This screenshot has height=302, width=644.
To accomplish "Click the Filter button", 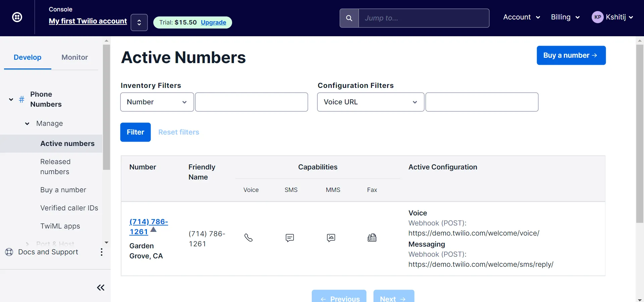I will click(x=136, y=132).
